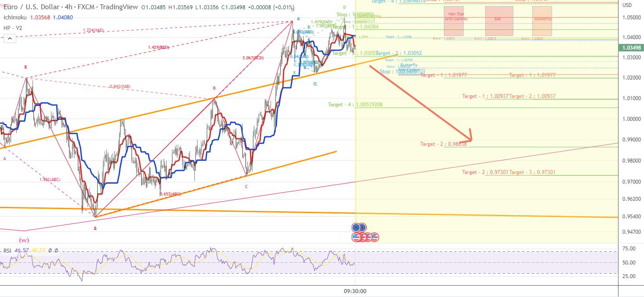
Task: Select the HP - V2 indicator legend
Action: [x=13, y=28]
